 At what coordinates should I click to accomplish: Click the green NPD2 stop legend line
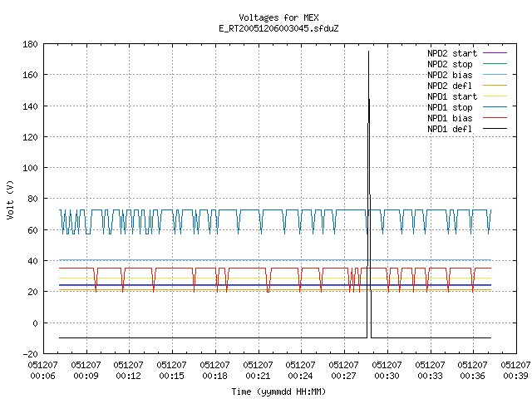(495, 64)
